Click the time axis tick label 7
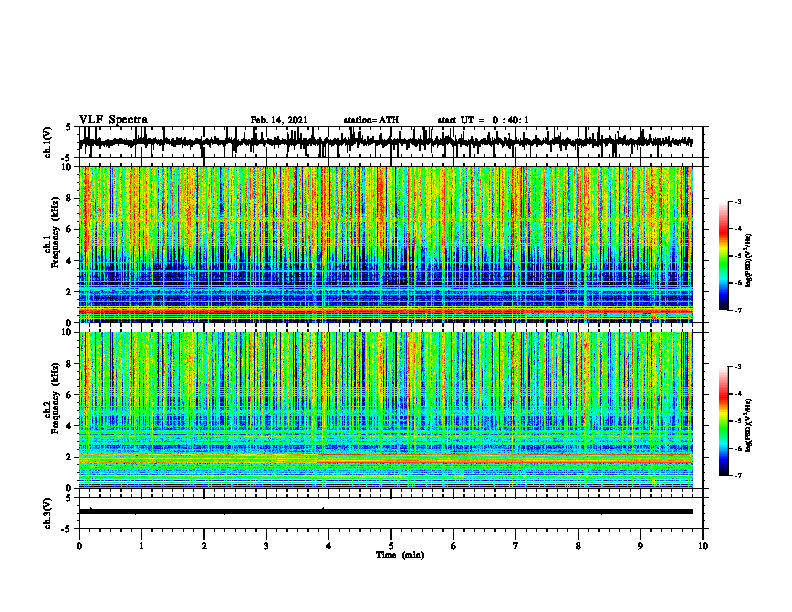 516,546
